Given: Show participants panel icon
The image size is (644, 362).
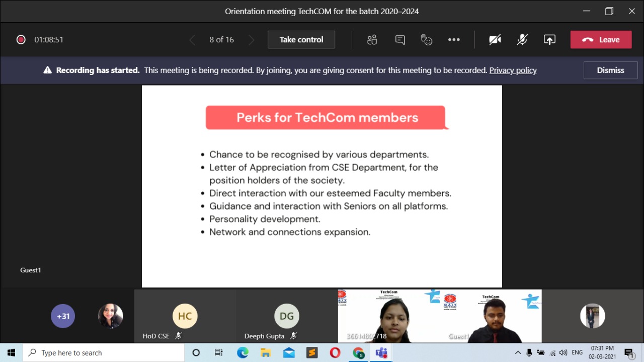Looking at the screenshot, I should (x=372, y=40).
